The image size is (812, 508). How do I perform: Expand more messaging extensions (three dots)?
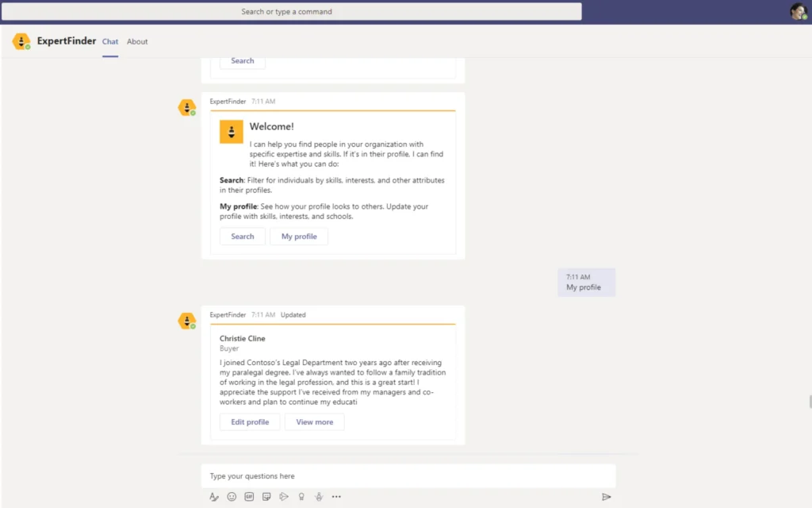336,497
